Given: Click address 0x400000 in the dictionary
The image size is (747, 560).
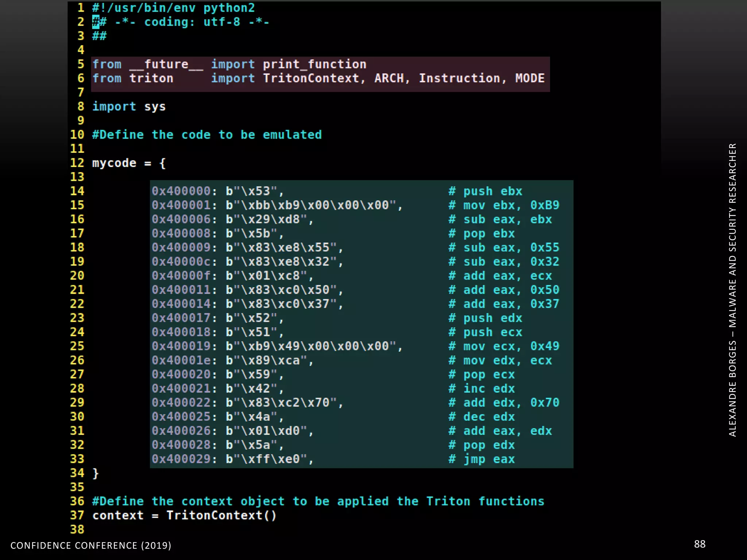Looking at the screenshot, I should [181, 191].
